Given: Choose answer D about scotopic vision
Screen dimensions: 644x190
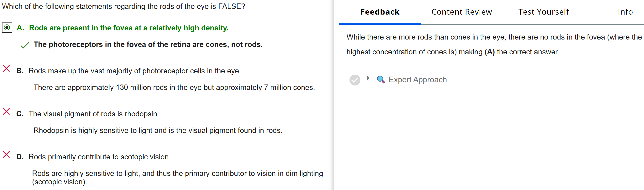Looking at the screenshot, I should pyautogui.click(x=100, y=157).
